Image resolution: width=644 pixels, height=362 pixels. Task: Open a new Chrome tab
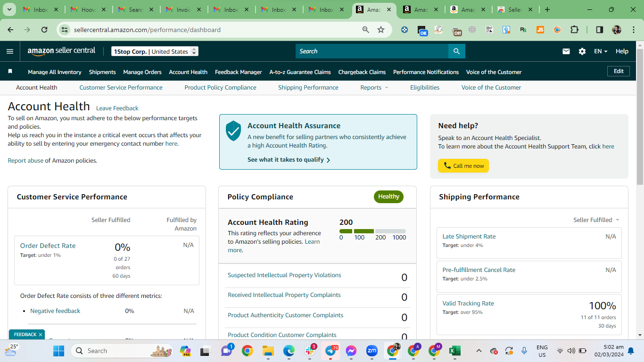[x=547, y=9]
